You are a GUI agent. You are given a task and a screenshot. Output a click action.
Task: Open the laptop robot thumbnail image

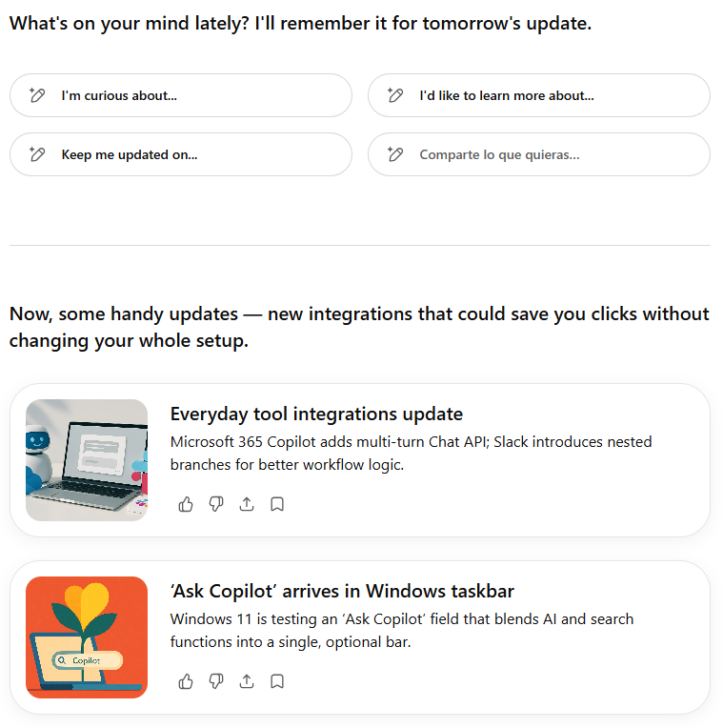(87, 460)
